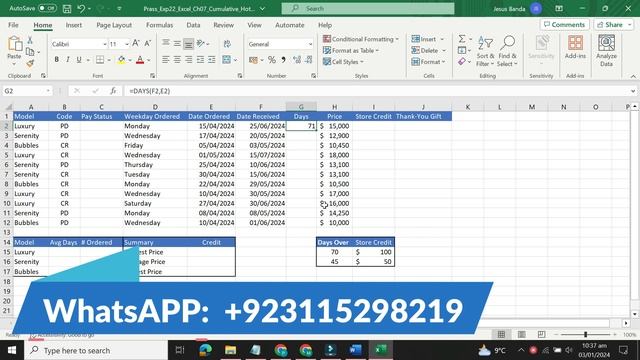The width and height of the screenshot is (640, 360).
Task: Open the Add-ins button
Action: pos(575,47)
